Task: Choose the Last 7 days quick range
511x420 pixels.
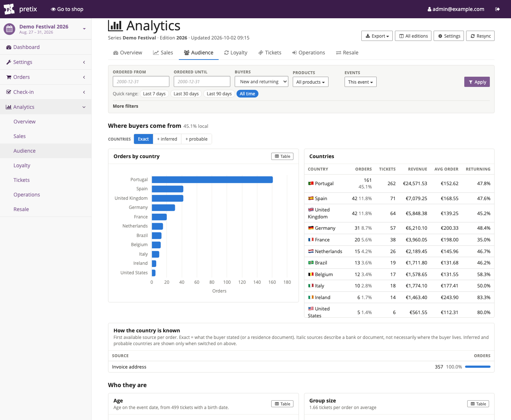Action: click(x=154, y=94)
